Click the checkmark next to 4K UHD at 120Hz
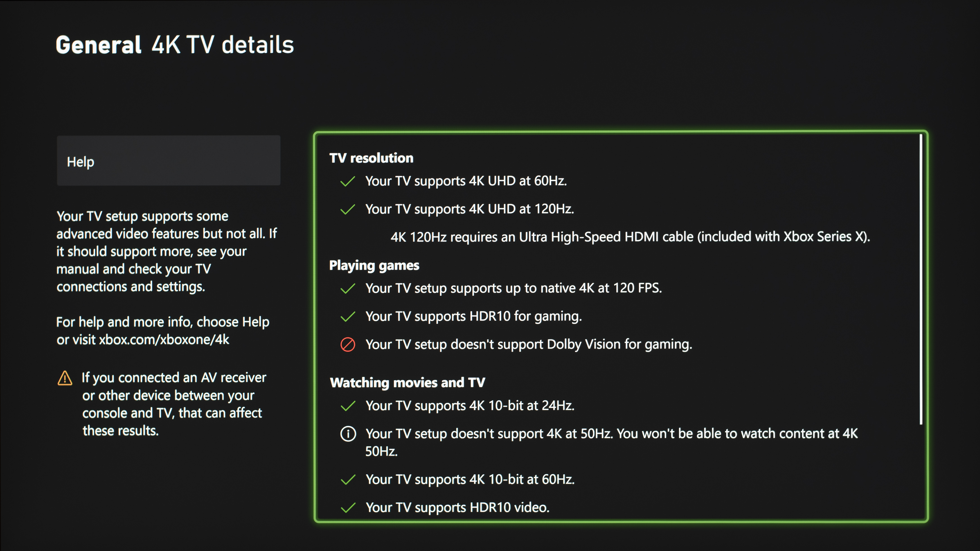This screenshot has width=980, height=551. pos(348,210)
